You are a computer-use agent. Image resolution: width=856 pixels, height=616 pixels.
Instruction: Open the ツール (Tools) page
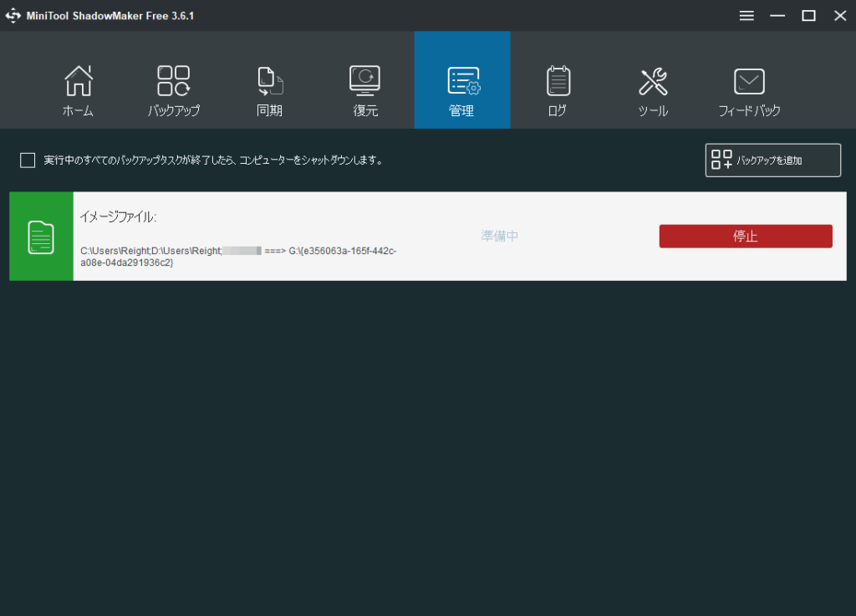pyautogui.click(x=653, y=81)
